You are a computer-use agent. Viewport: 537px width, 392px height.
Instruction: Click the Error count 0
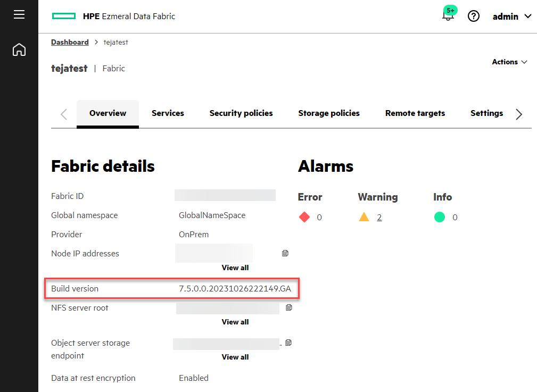tap(319, 218)
